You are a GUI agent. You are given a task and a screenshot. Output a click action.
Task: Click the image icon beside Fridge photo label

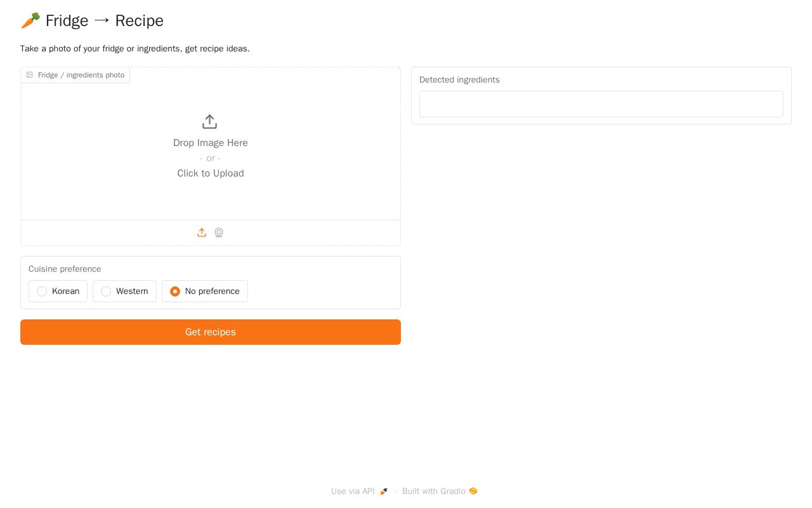point(29,75)
